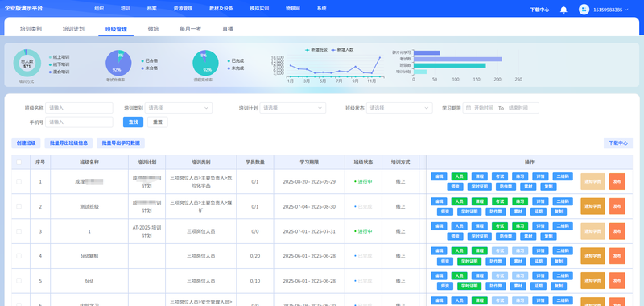Switch to the 直播 tab
The width and height of the screenshot is (644, 306).
(x=228, y=29)
